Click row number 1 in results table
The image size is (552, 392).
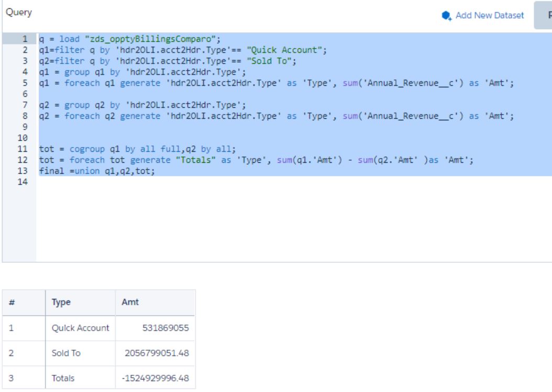point(12,328)
